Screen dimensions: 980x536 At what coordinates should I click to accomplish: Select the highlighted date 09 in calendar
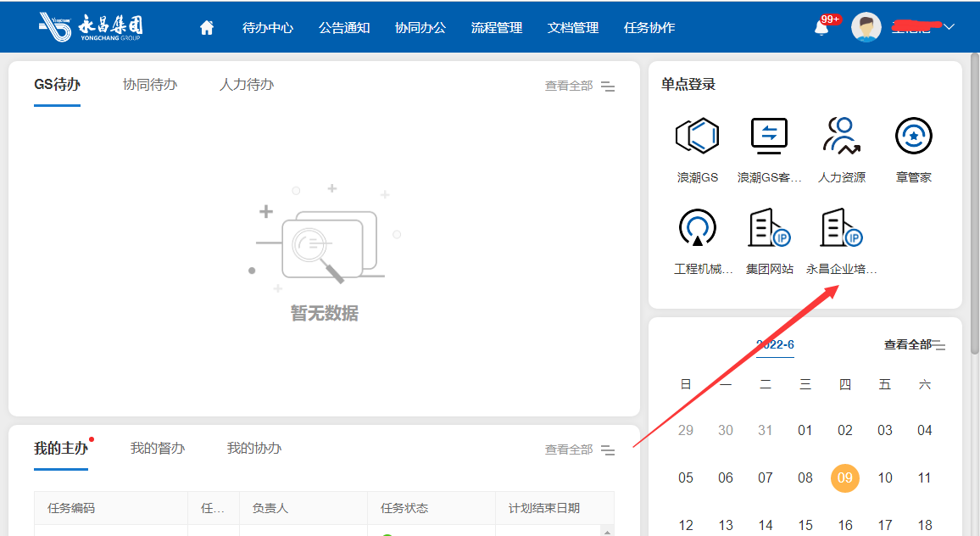pyautogui.click(x=844, y=477)
